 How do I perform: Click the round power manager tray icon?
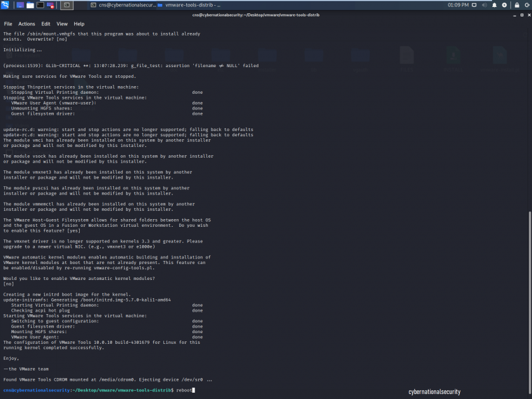(505, 5)
